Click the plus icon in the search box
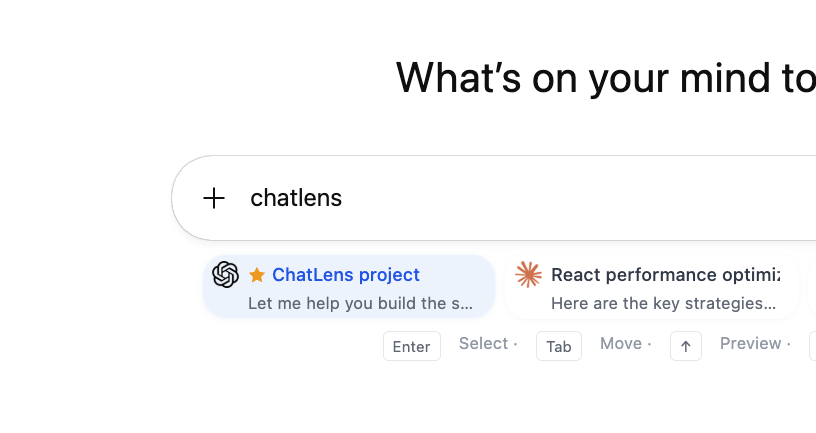This screenshot has width=816, height=433. click(x=214, y=198)
